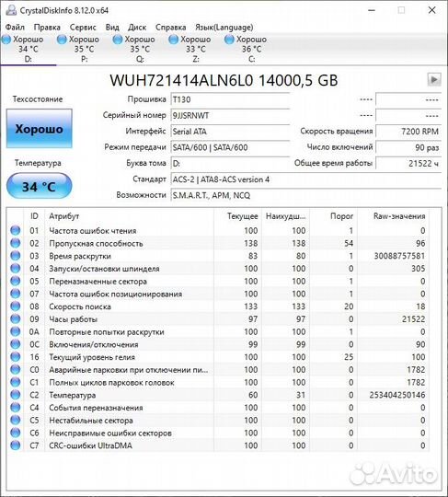The width and height of the screenshot is (448, 497).
Task: Click the S.M.A.R.T., APM, NCQ field
Action: [x=305, y=195]
